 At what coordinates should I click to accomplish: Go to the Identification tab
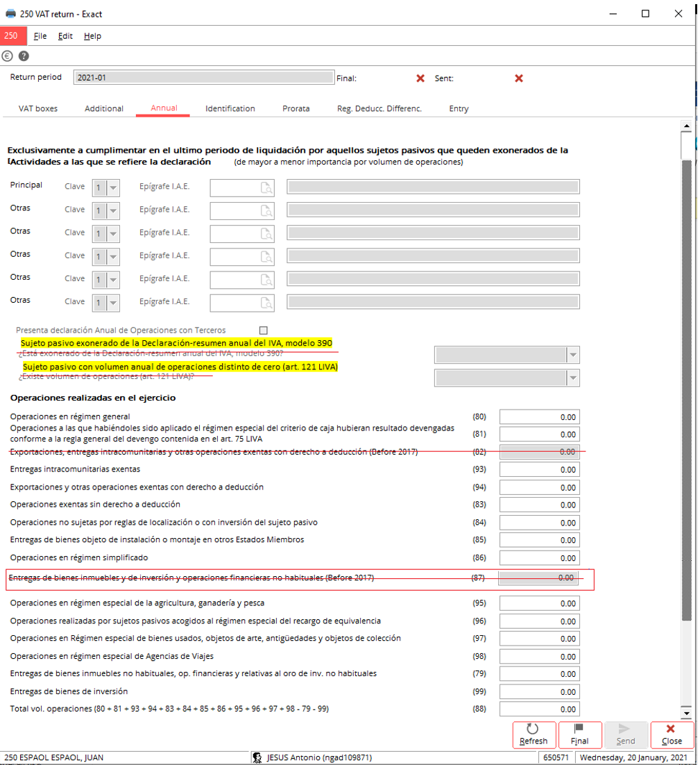coord(230,108)
